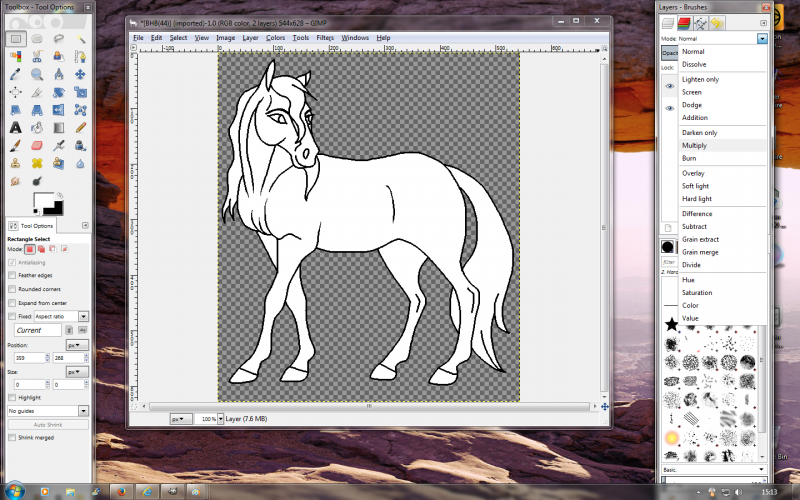Select the Bucket Fill tool
Screen dimensions: 800x500
point(37,128)
